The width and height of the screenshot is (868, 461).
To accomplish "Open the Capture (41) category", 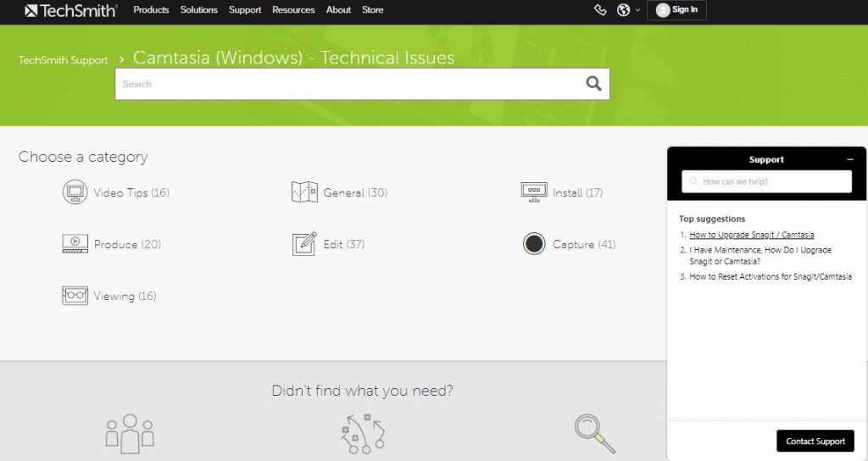I will coord(584,244).
